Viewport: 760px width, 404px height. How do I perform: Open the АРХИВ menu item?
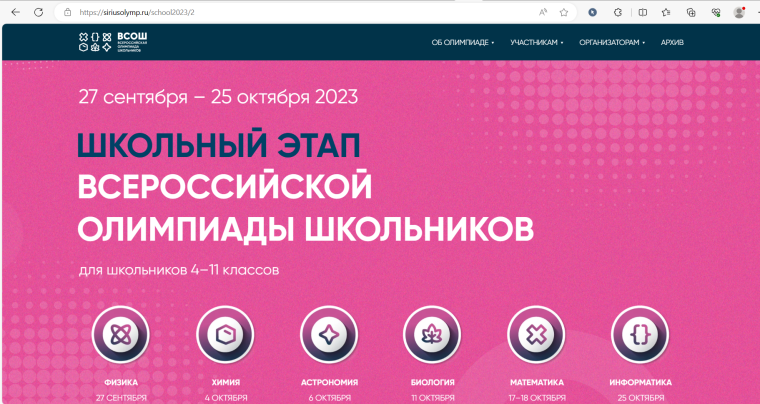(672, 43)
